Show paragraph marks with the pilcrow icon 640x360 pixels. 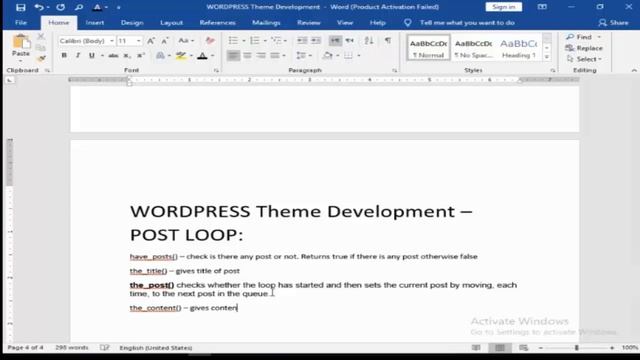pos(388,40)
